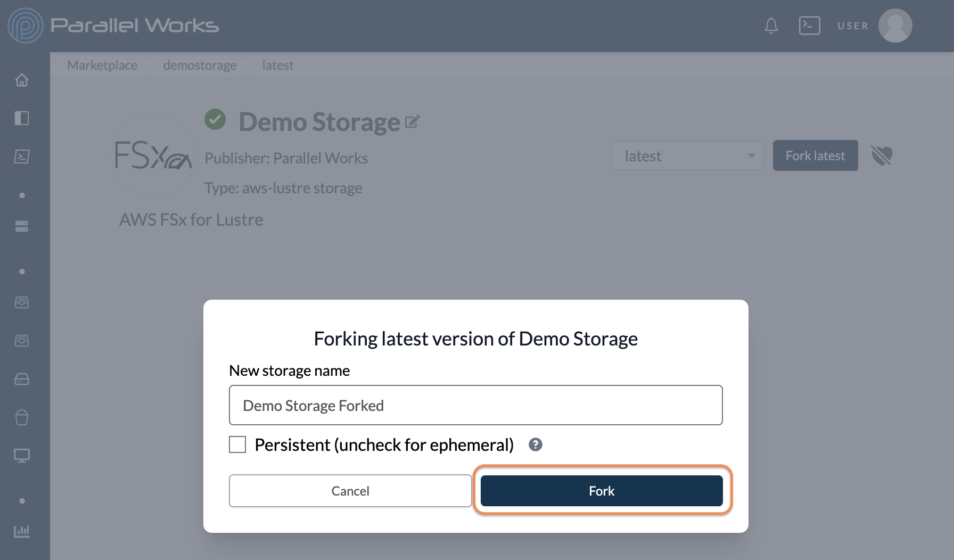Navigate to the Marketplace breadcrumb
954x560 pixels.
[102, 65]
